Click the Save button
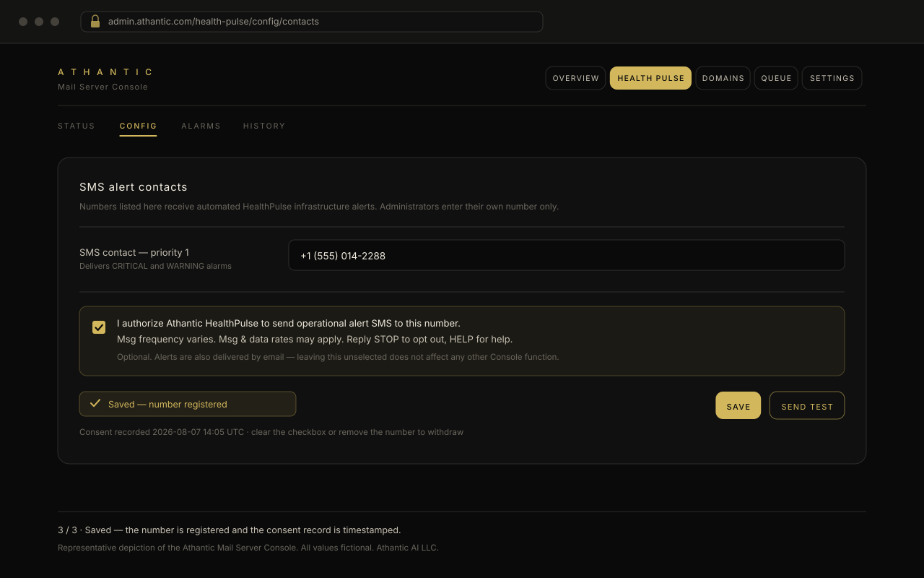This screenshot has width=924, height=578. [738, 405]
